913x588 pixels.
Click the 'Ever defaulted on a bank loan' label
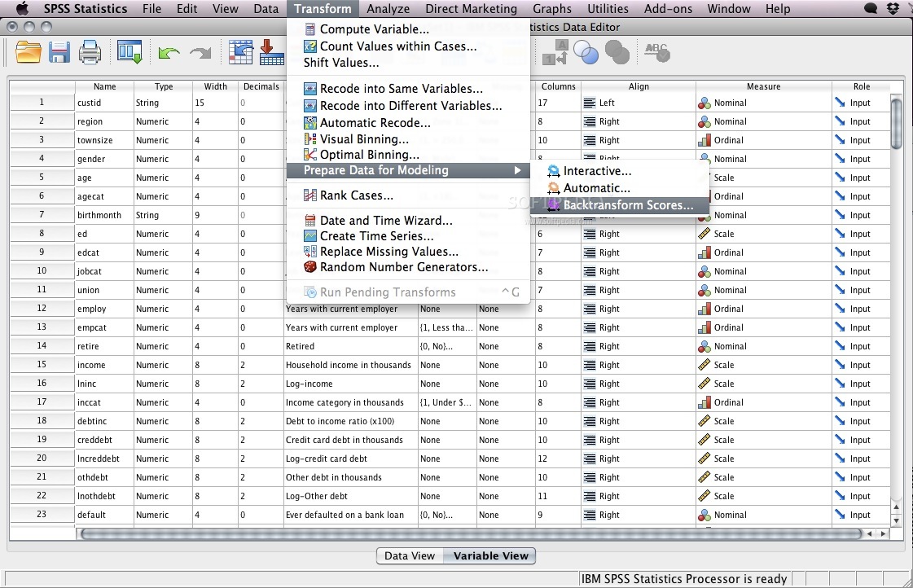(350, 515)
